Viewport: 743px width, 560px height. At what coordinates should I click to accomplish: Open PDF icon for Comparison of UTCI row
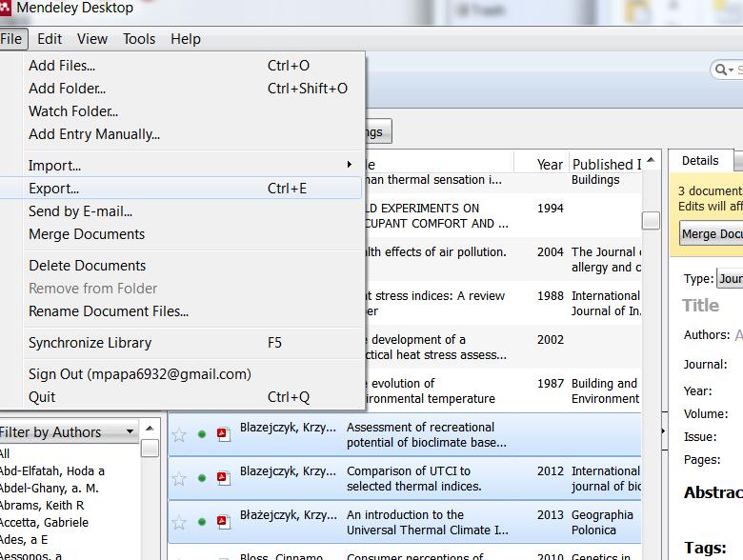tap(223, 478)
